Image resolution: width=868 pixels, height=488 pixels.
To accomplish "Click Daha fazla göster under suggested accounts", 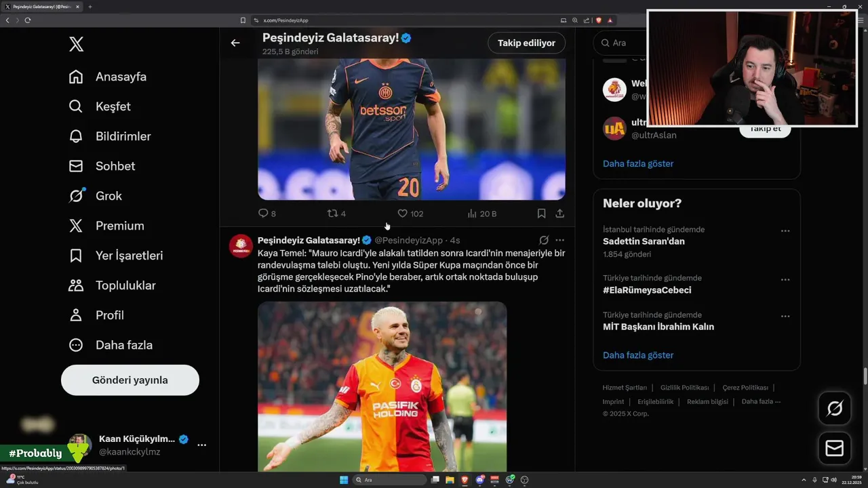I will coord(638,163).
